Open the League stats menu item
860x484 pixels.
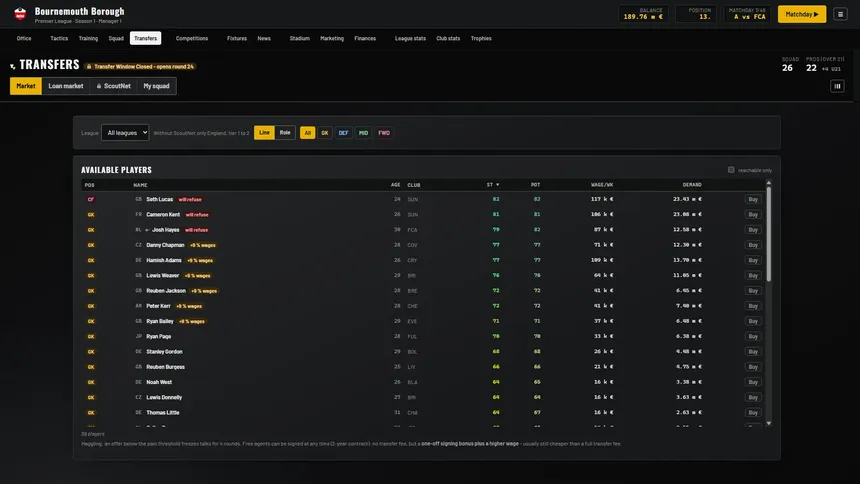click(410, 38)
